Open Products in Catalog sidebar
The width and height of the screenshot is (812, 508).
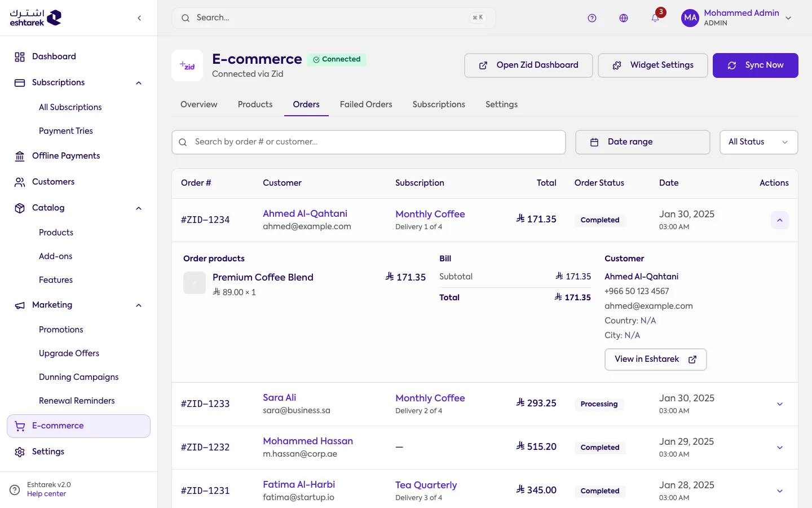tap(56, 233)
